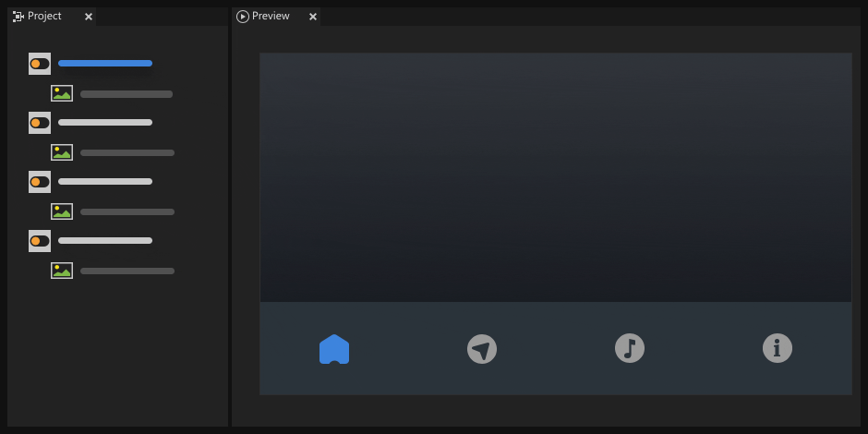The height and width of the screenshot is (434, 868).
Task: Select the highlighted blue tree item label
Action: point(105,64)
